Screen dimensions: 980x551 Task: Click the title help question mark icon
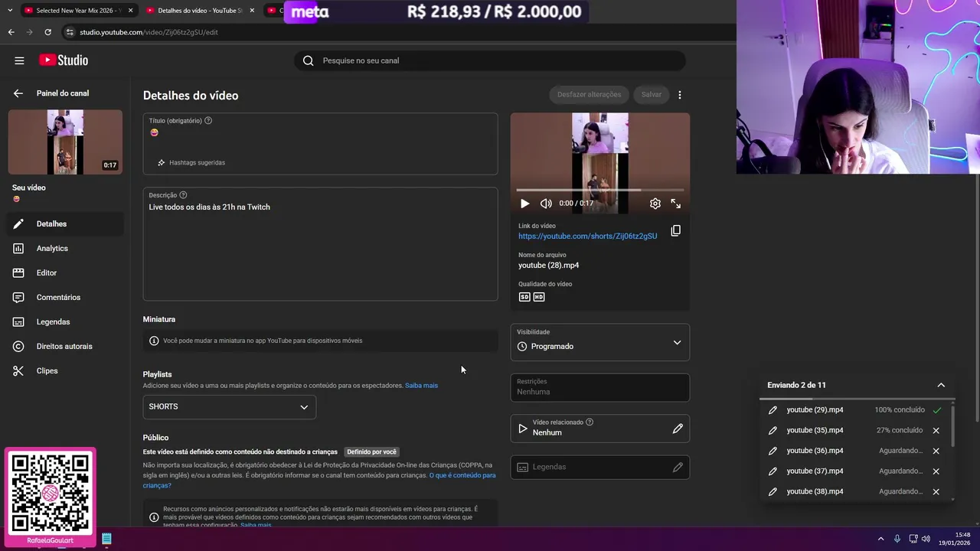tap(208, 120)
